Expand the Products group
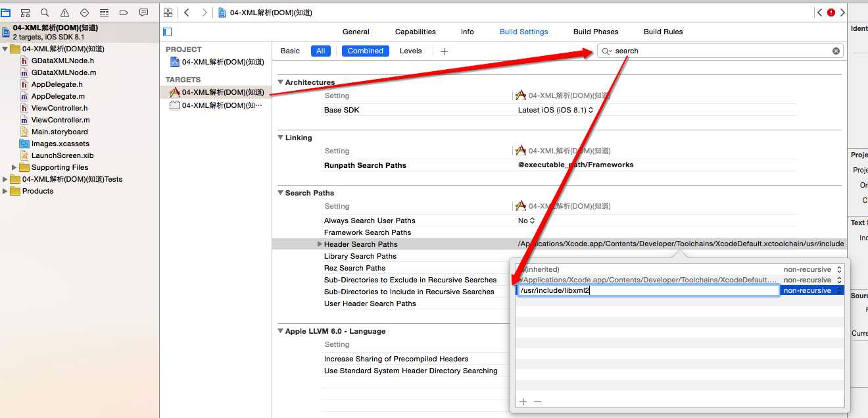 tap(5, 191)
